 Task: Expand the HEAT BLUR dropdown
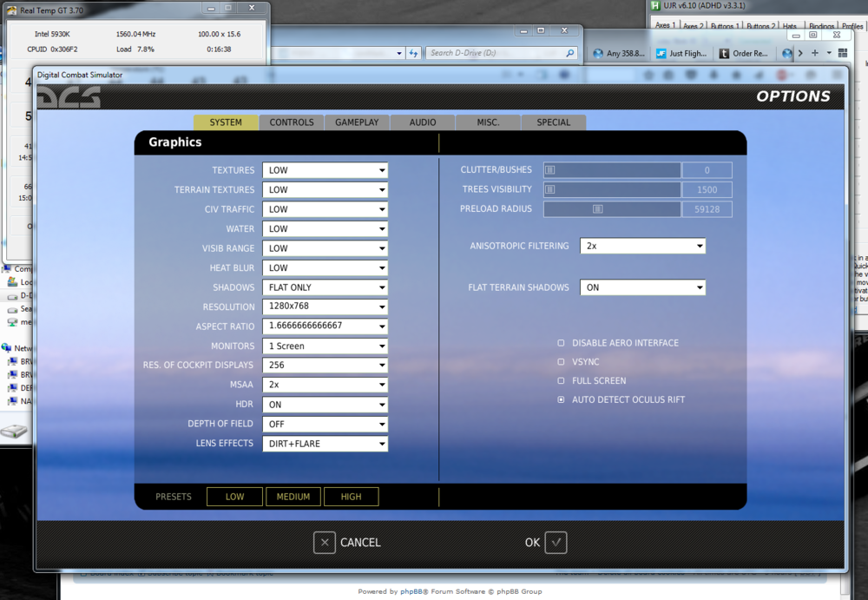(325, 267)
